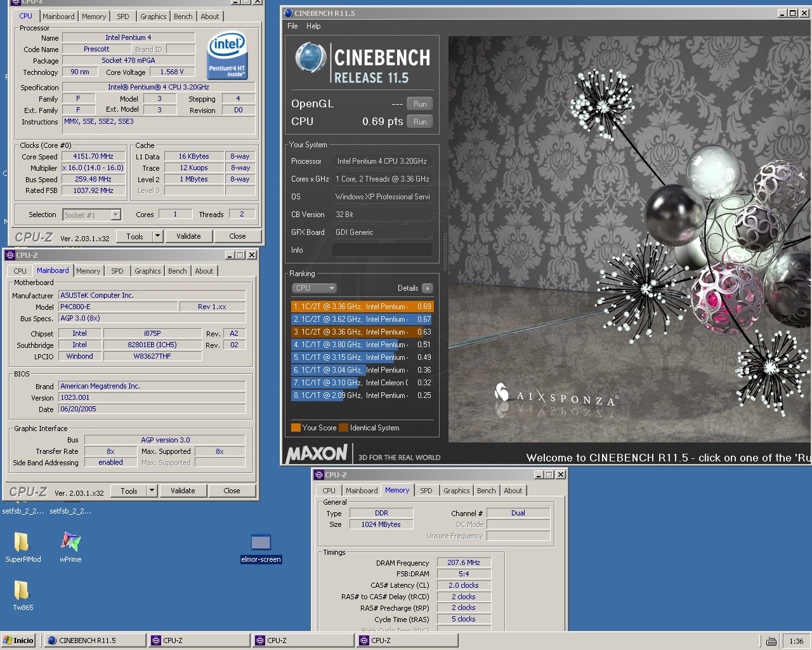Click the Cinebench title bar icon
Screen dimensions: 812x650
click(x=289, y=13)
